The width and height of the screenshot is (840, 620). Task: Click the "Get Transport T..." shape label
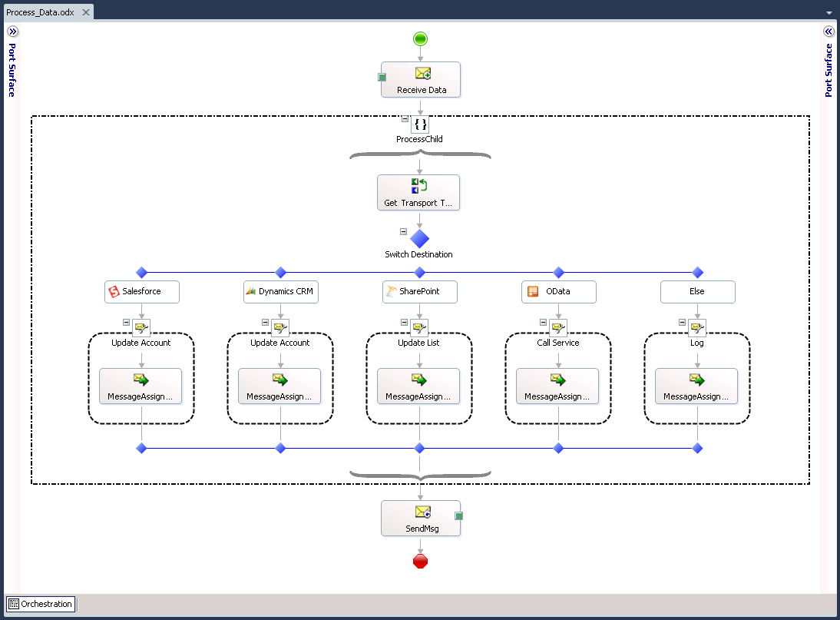click(418, 203)
